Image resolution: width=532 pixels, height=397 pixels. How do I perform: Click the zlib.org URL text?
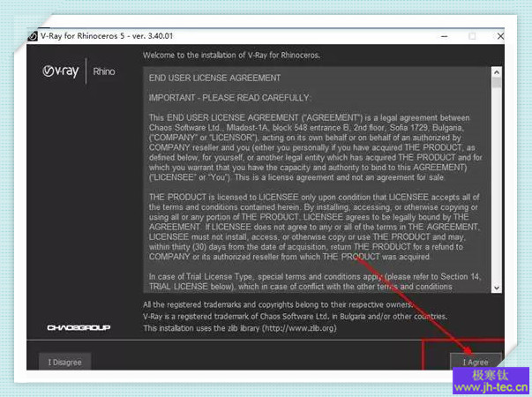pyautogui.click(x=300, y=328)
